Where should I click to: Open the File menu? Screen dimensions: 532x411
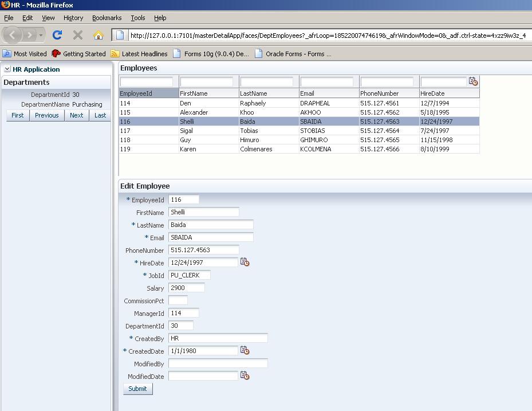tap(9, 18)
